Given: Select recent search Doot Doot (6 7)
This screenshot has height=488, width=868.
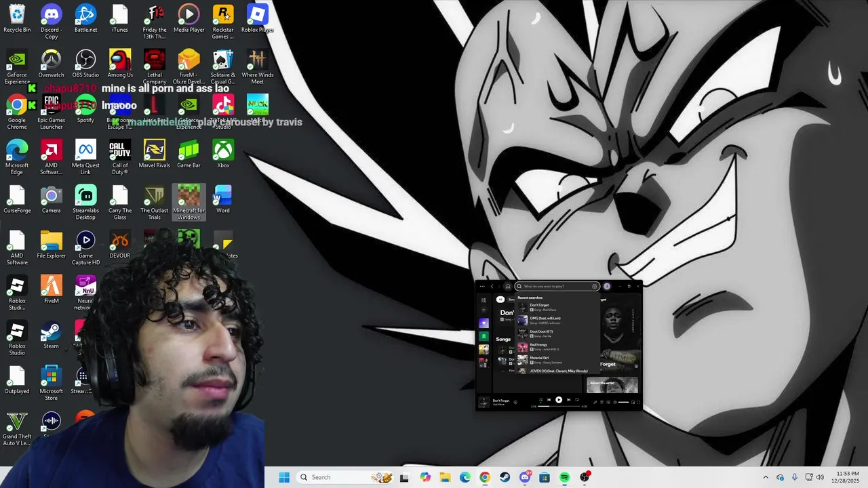Looking at the screenshot, I should click(x=558, y=333).
